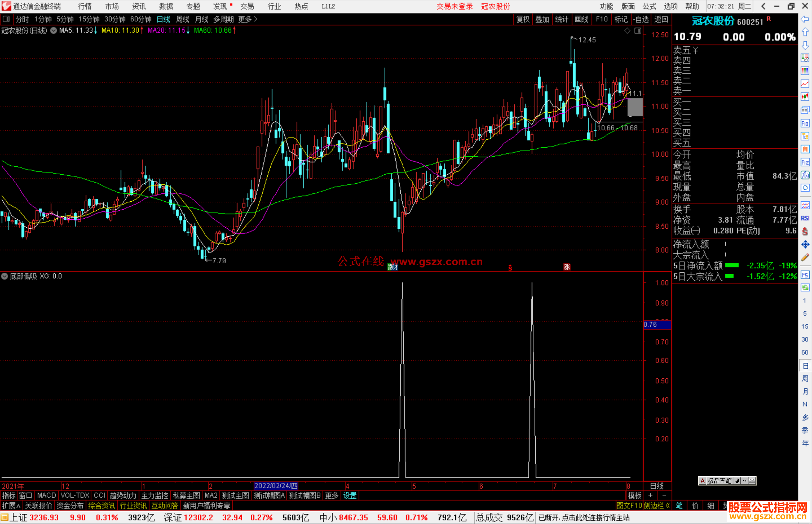
Task: Click the FS sidebar icon
Action: click(x=805, y=275)
